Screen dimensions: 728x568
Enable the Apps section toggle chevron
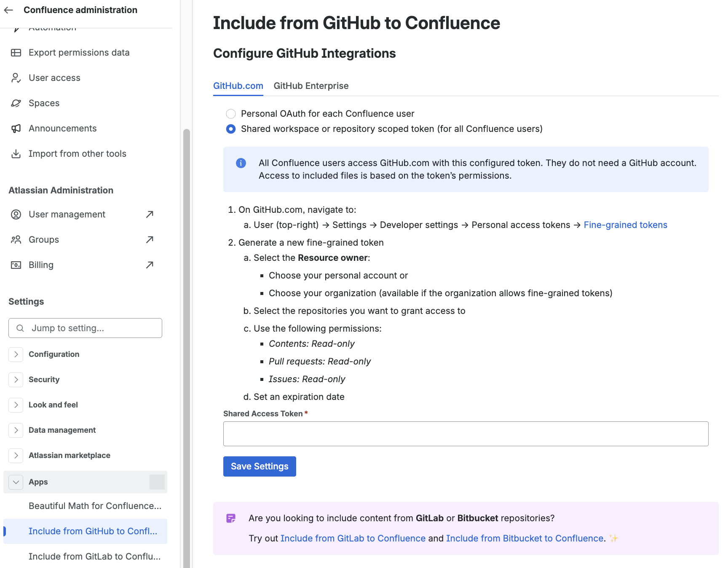pos(16,482)
